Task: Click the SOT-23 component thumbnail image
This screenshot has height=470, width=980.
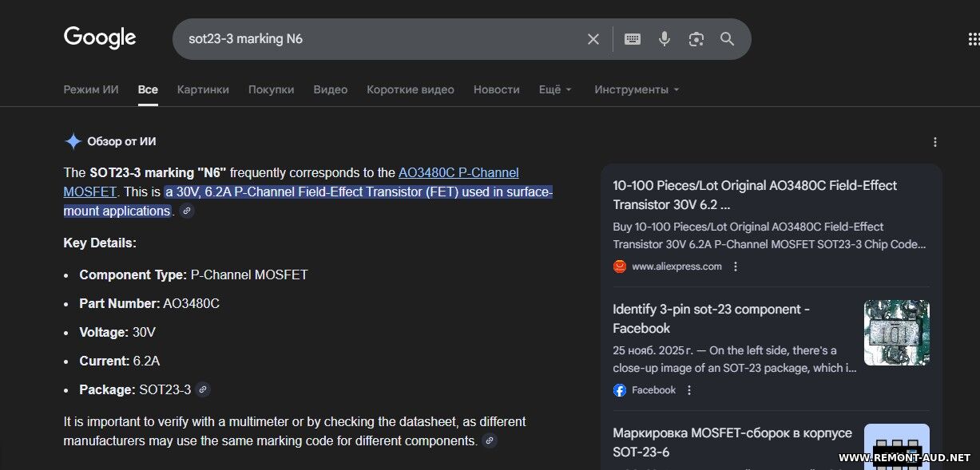Action: [896, 333]
